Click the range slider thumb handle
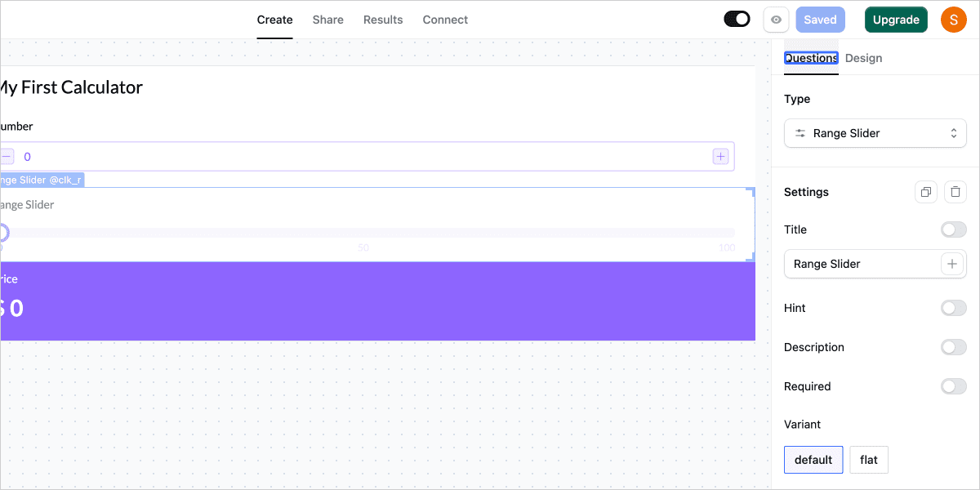 coord(2,233)
